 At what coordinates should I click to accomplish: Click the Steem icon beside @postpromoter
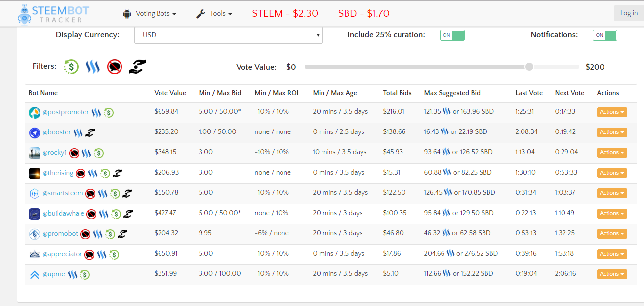point(96,112)
